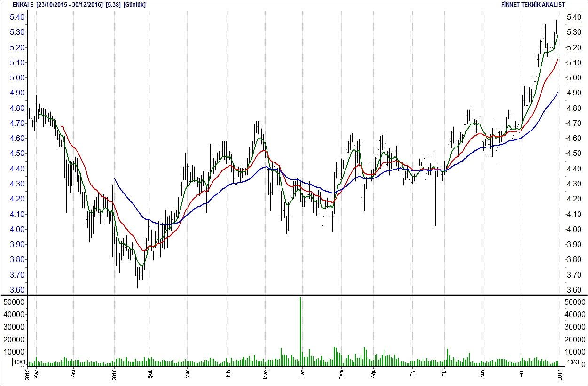Click the Şub month label on time axis
Image resolution: width=588 pixels, height=386 pixels.
pyautogui.click(x=151, y=374)
